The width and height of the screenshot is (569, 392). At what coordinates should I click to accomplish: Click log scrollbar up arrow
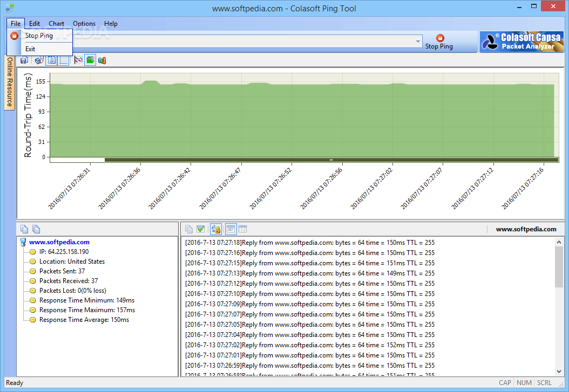pos(559,242)
